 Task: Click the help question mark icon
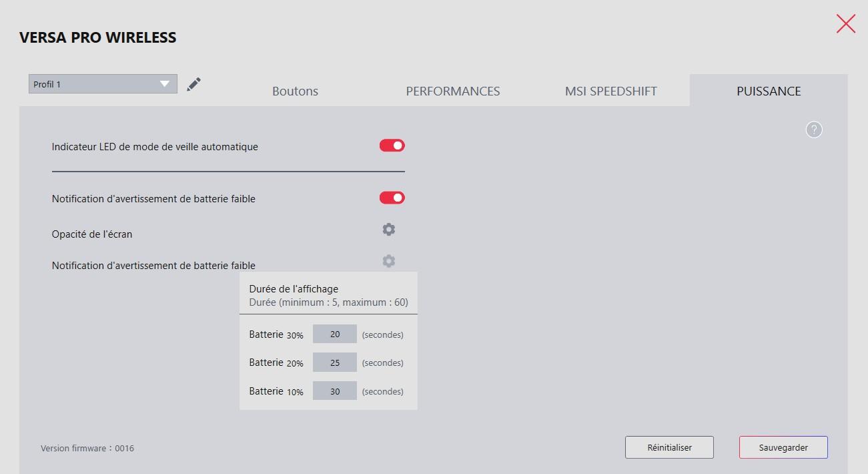click(x=813, y=130)
